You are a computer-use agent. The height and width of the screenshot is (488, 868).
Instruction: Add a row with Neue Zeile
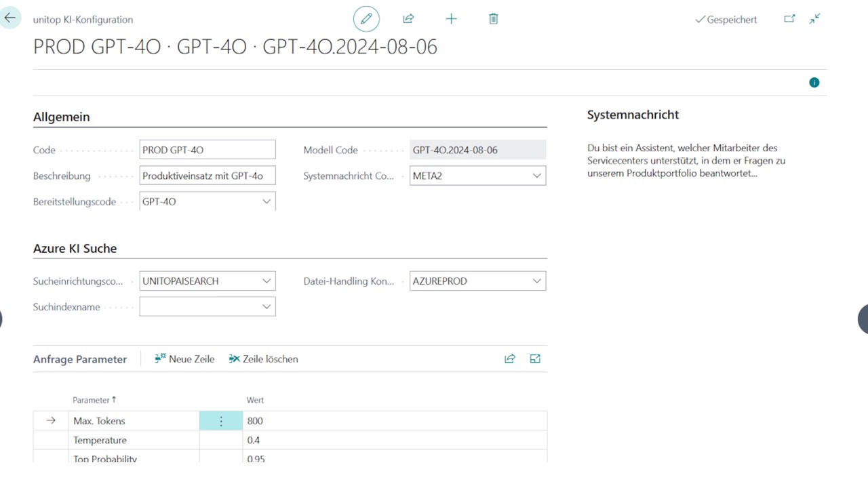[x=184, y=359]
